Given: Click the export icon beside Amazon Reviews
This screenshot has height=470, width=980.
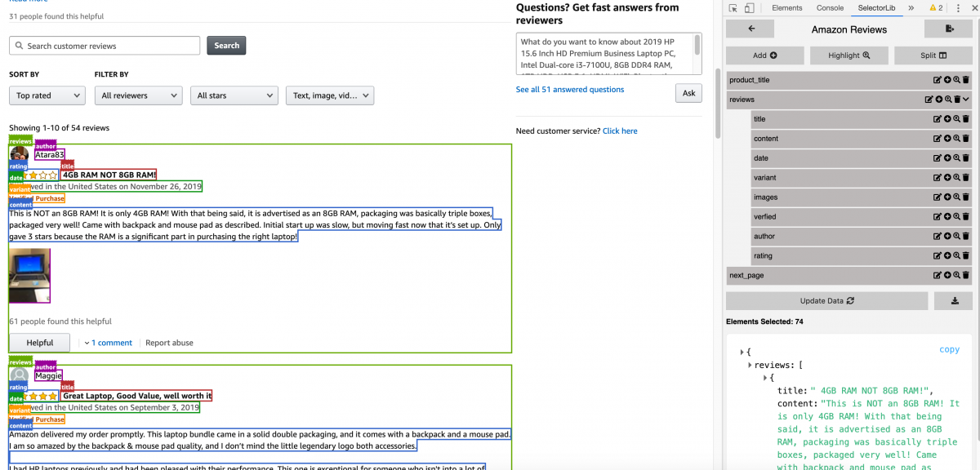Looking at the screenshot, I should [948, 29].
